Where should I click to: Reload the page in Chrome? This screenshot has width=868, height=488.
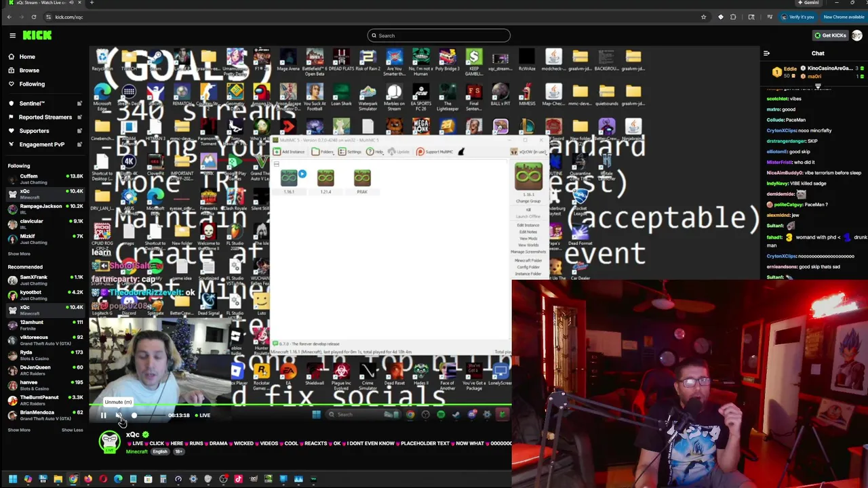point(35,17)
